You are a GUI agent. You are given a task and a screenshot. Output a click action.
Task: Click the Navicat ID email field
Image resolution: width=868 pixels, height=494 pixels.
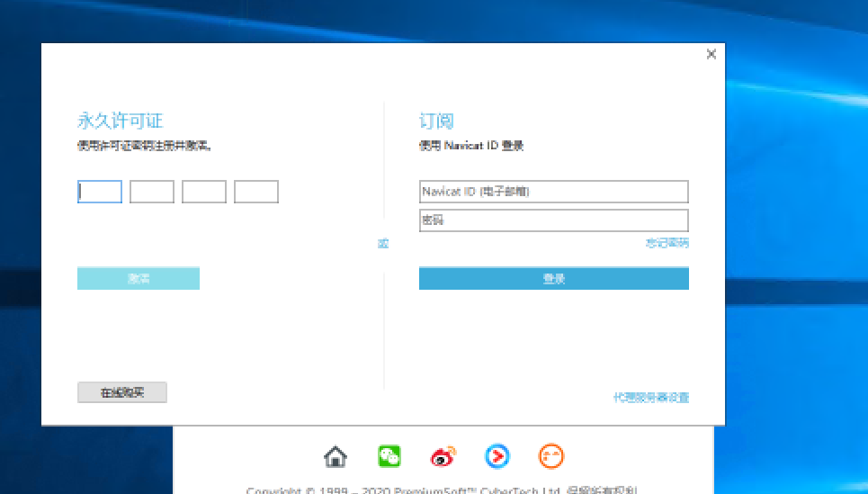553,192
